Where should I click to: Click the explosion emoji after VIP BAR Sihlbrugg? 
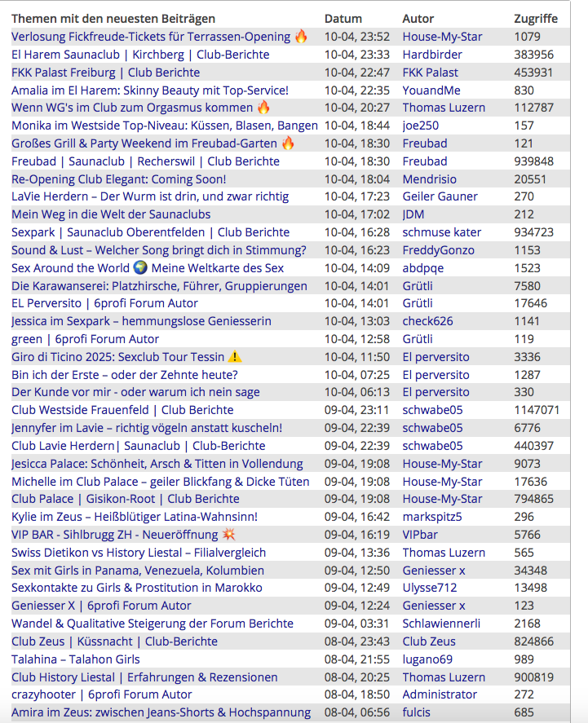pos(228,535)
